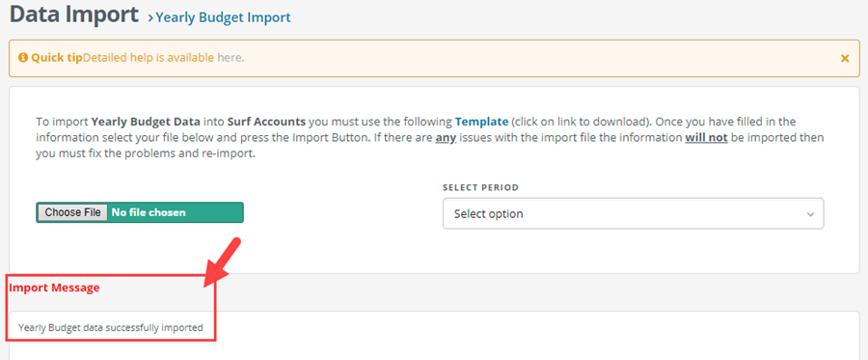Click the red arrow annotation
The image size is (868, 360).
223,262
